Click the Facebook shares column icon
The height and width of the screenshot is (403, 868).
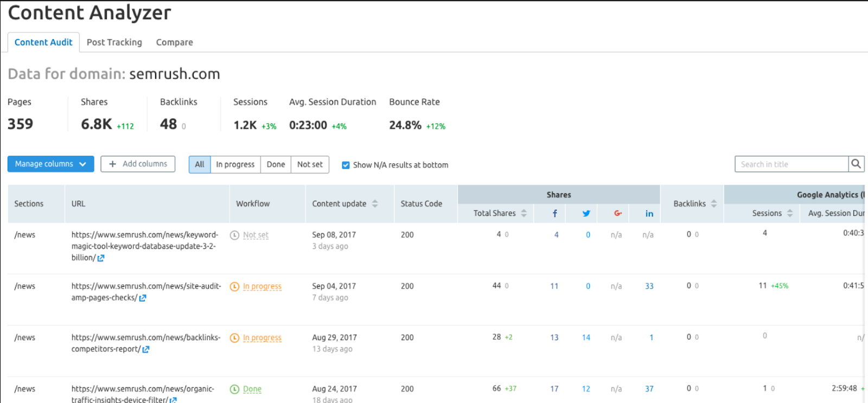click(x=554, y=214)
